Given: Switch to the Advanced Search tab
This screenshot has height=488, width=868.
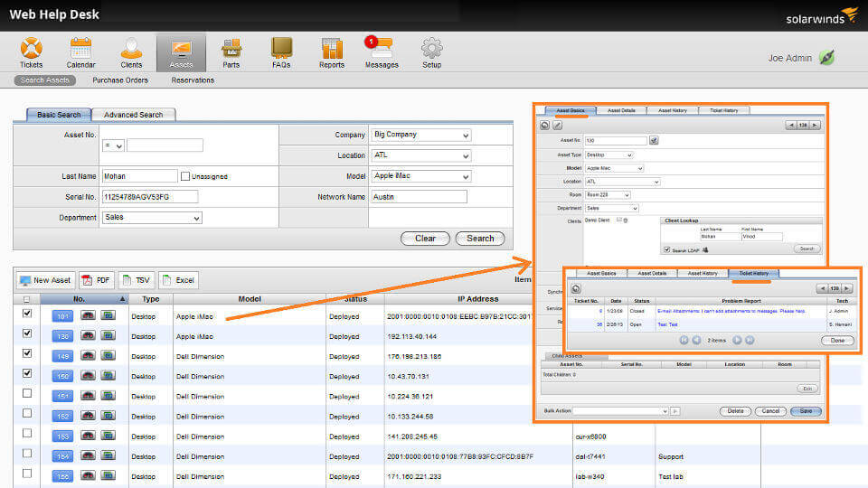Looking at the screenshot, I should coord(134,115).
